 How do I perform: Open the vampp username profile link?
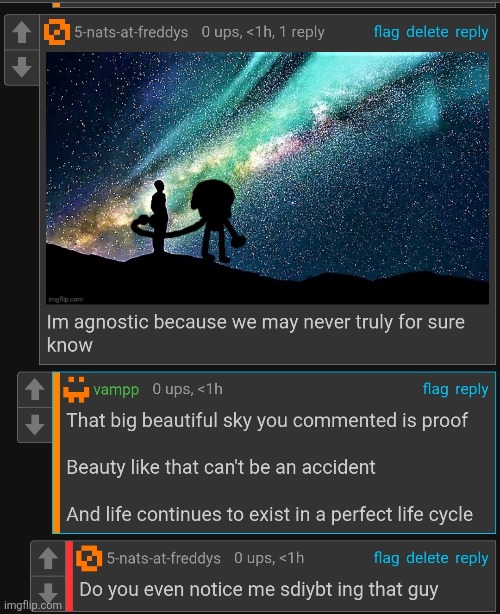point(116,390)
